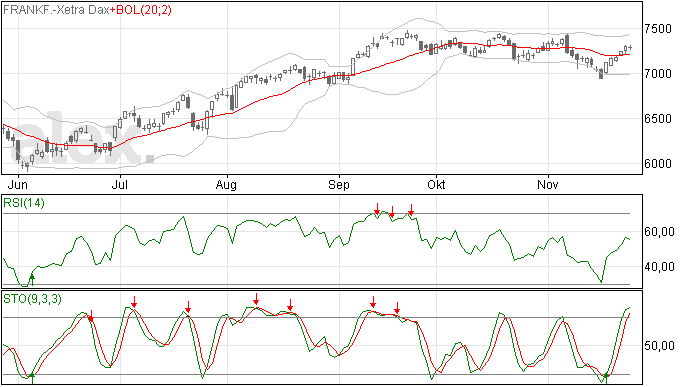Click the Okt label on time axis
Viewport: 690px width, 387px height.
(436, 184)
